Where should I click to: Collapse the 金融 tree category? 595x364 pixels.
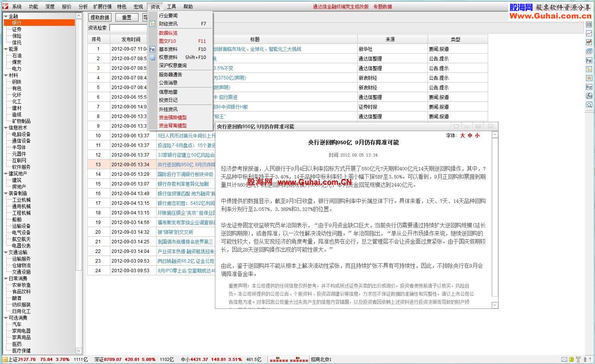(x=6, y=16)
